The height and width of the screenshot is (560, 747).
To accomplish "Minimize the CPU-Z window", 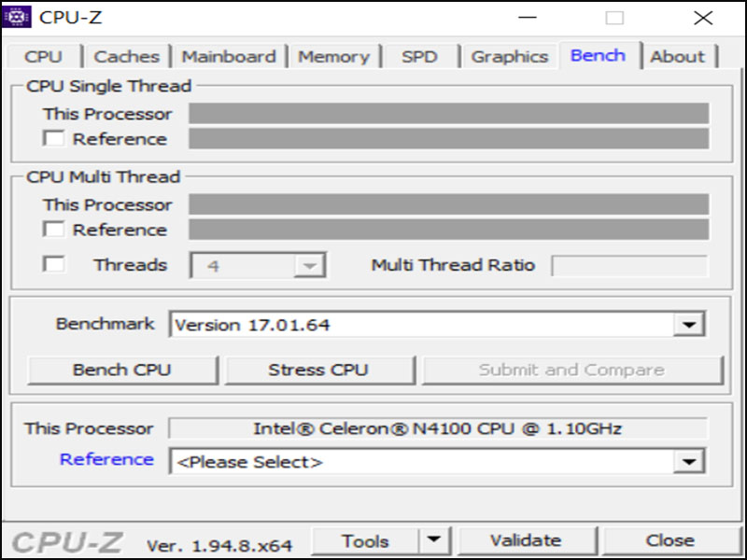I will tap(528, 18).
